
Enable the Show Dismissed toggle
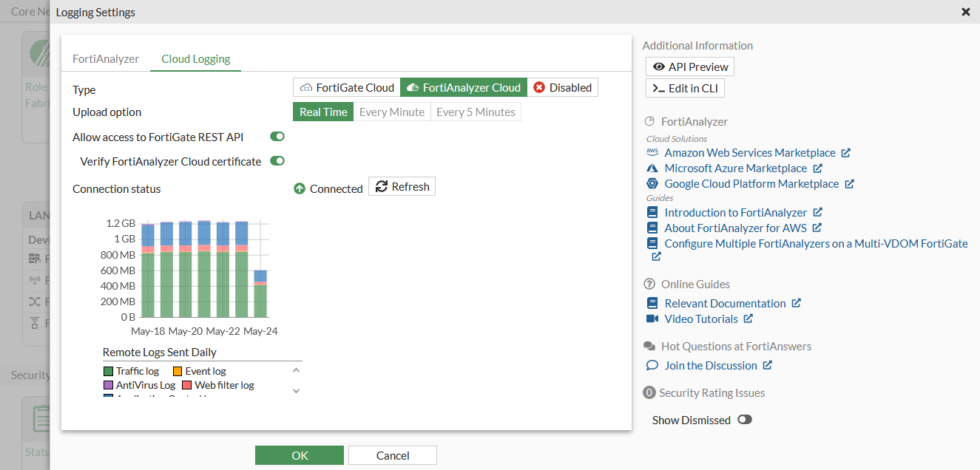point(744,420)
